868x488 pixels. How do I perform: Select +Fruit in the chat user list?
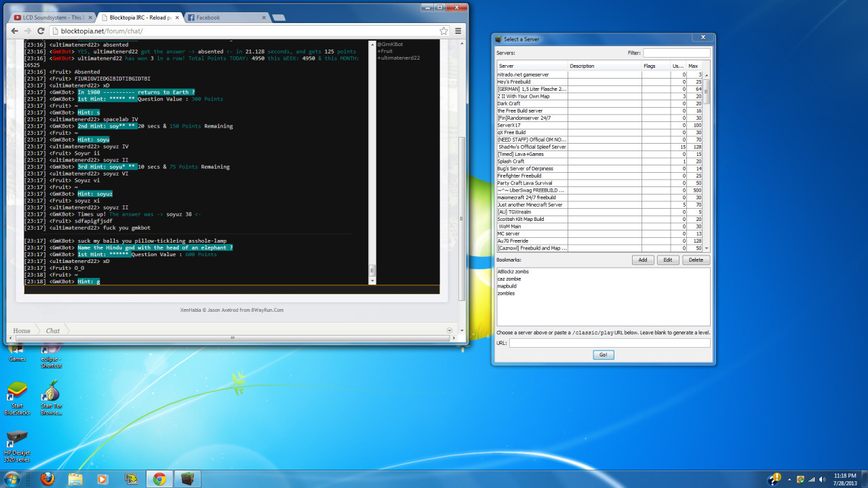click(385, 51)
